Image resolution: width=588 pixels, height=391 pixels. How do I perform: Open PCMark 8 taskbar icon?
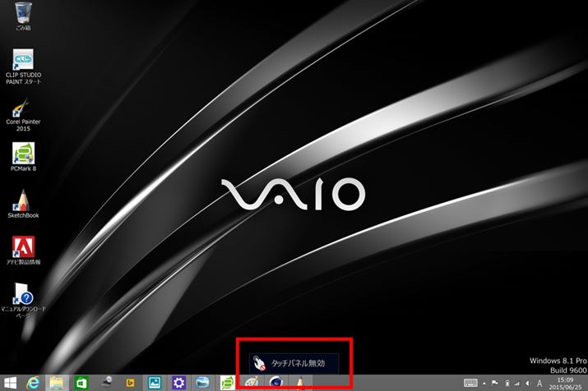click(x=227, y=383)
